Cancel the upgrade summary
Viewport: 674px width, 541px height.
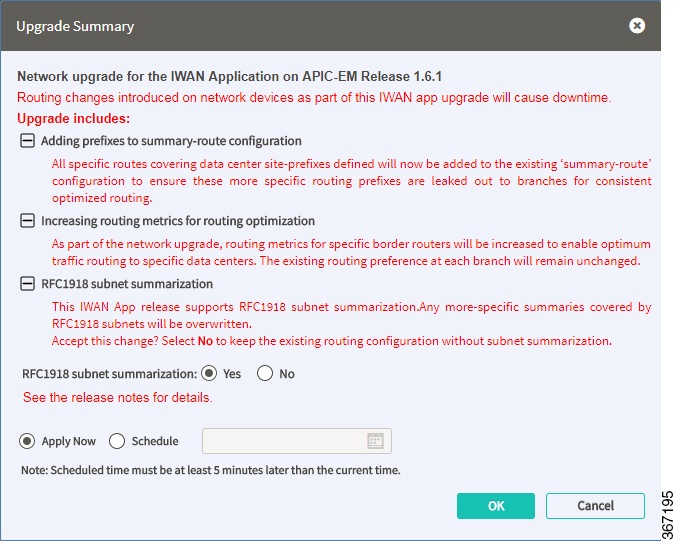[x=595, y=506]
